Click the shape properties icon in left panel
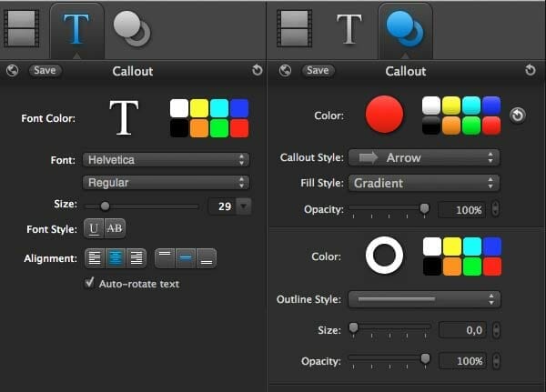The image size is (546, 392). pos(132,29)
